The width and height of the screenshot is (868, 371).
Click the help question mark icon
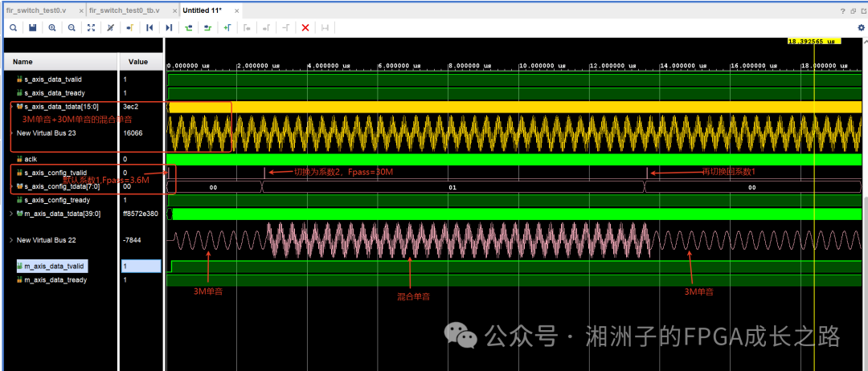pos(842,10)
